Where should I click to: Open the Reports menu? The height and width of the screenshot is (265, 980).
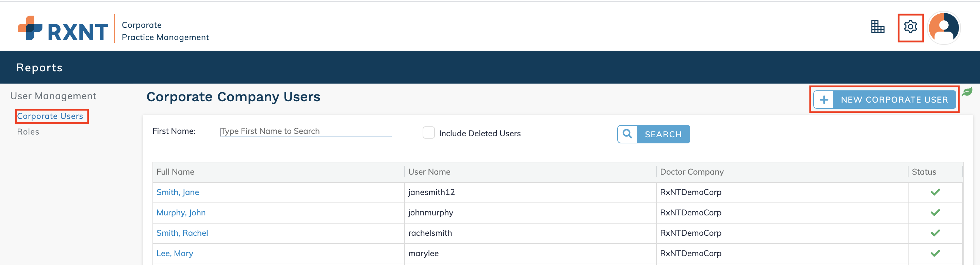point(39,68)
